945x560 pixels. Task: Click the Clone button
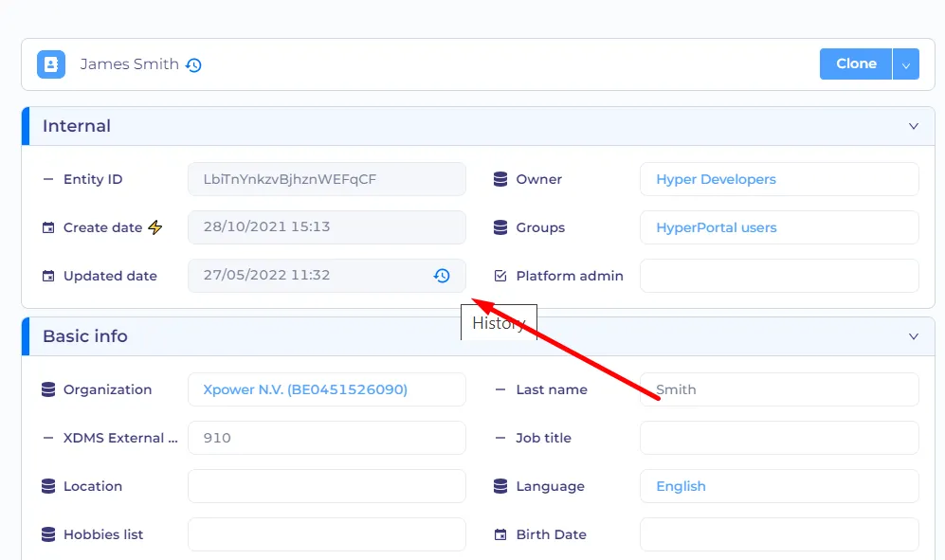[856, 63]
